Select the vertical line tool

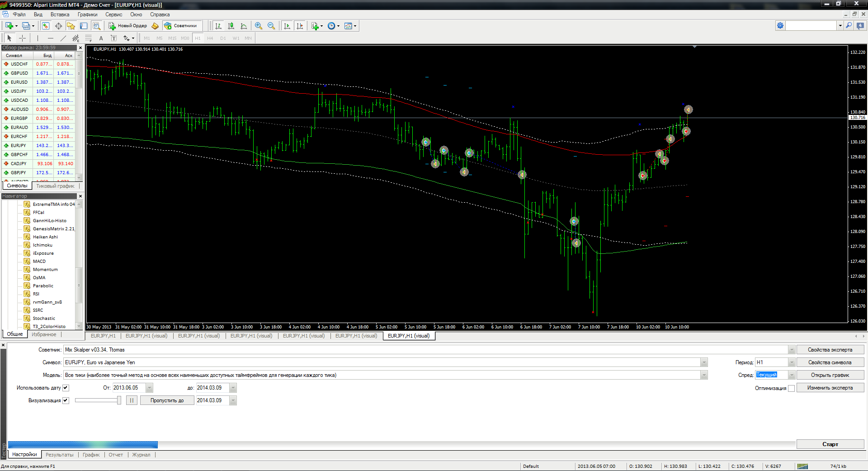38,38
